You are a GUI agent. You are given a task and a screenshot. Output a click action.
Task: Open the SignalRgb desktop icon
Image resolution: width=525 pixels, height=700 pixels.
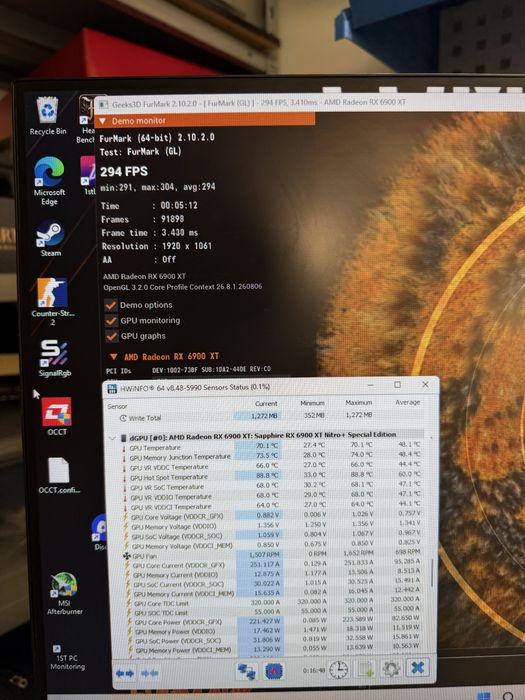point(54,358)
